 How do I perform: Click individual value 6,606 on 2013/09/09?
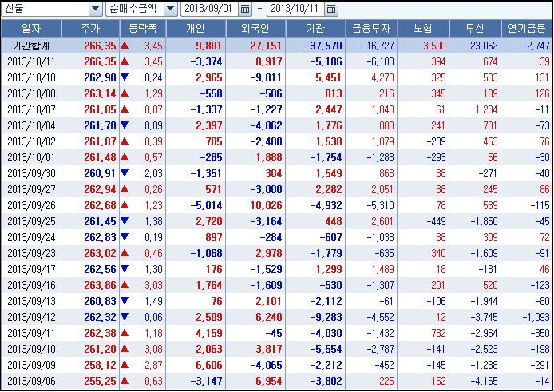(209, 365)
